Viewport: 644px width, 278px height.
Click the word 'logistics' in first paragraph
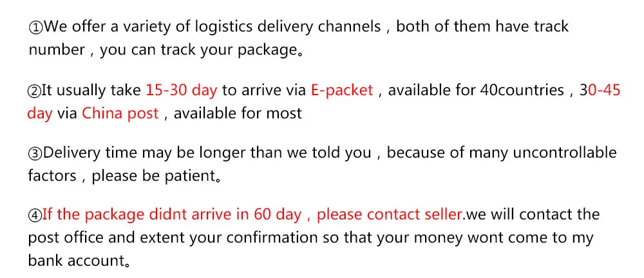(223, 27)
